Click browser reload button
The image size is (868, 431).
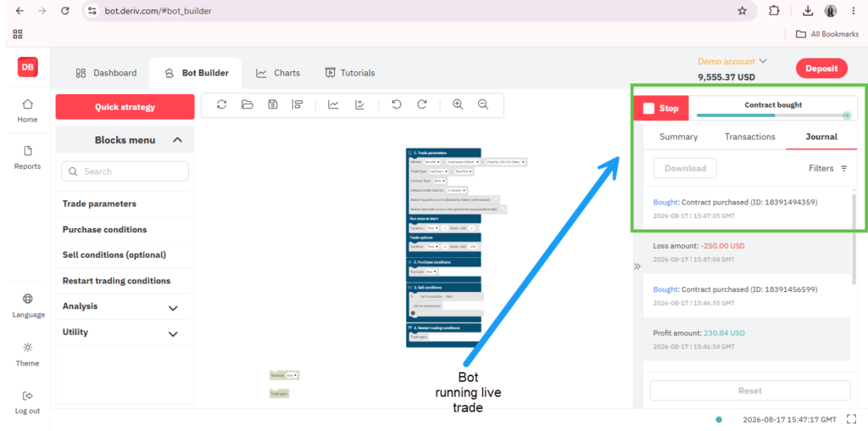click(65, 10)
